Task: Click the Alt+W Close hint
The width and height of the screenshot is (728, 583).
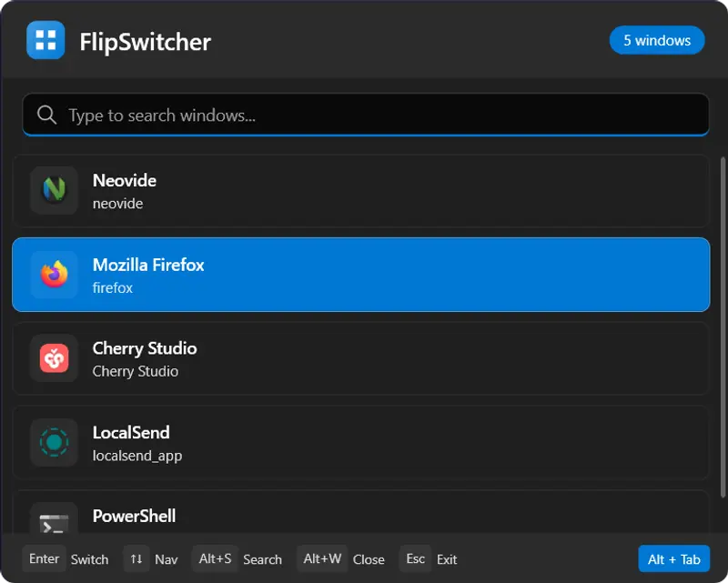Action: 344,558
